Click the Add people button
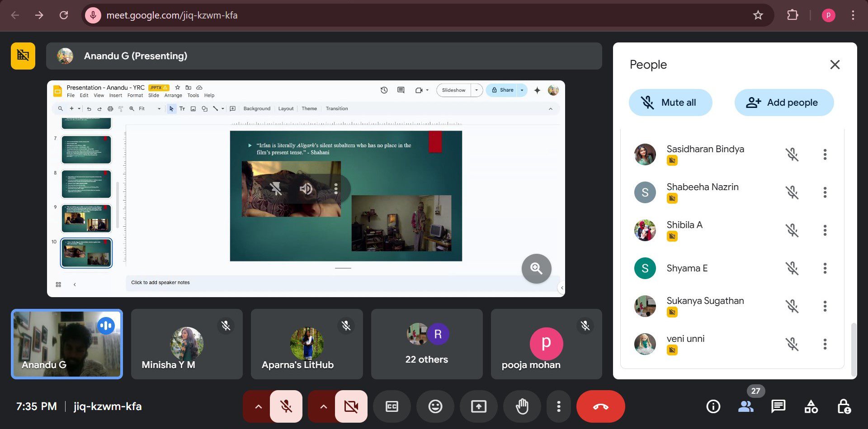 tap(783, 103)
